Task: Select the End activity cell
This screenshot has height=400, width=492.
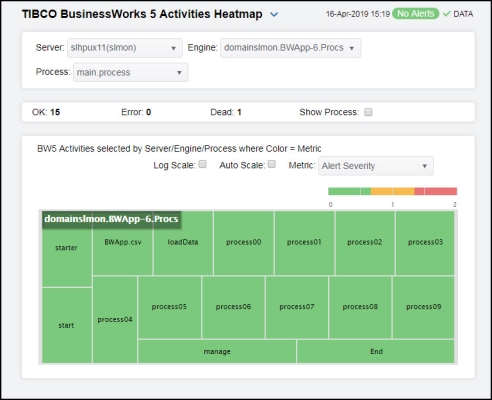Action: [376, 351]
